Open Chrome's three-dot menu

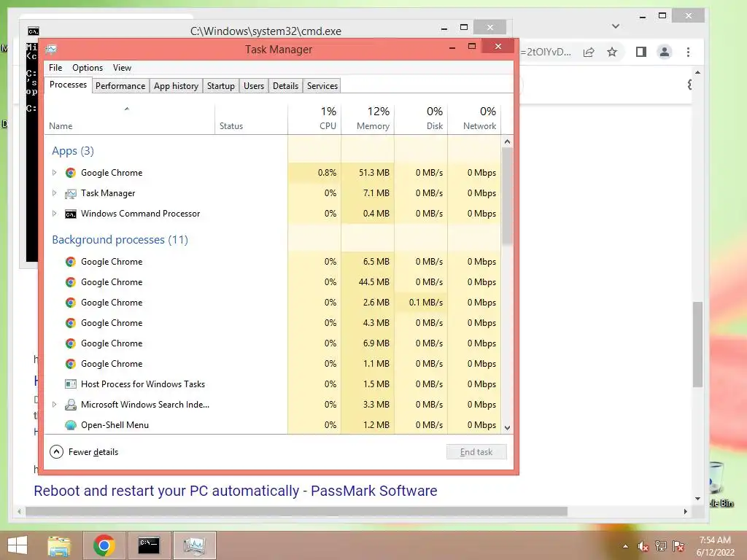(x=688, y=52)
